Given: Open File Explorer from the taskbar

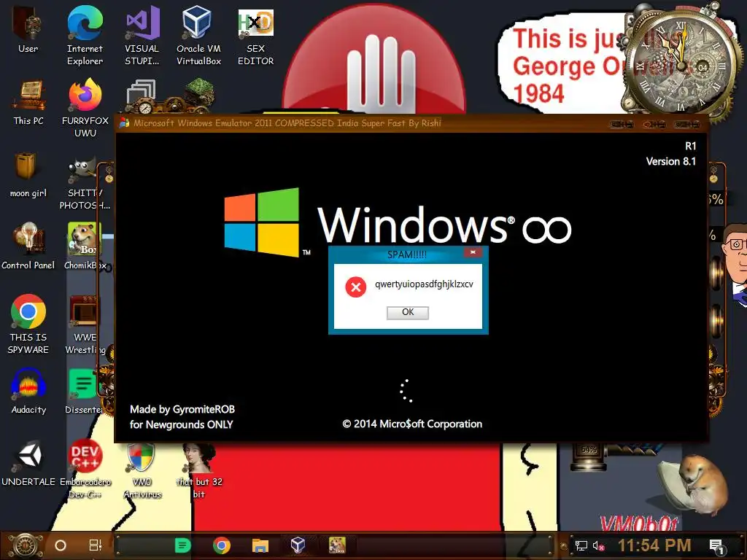Looking at the screenshot, I should click(x=260, y=545).
